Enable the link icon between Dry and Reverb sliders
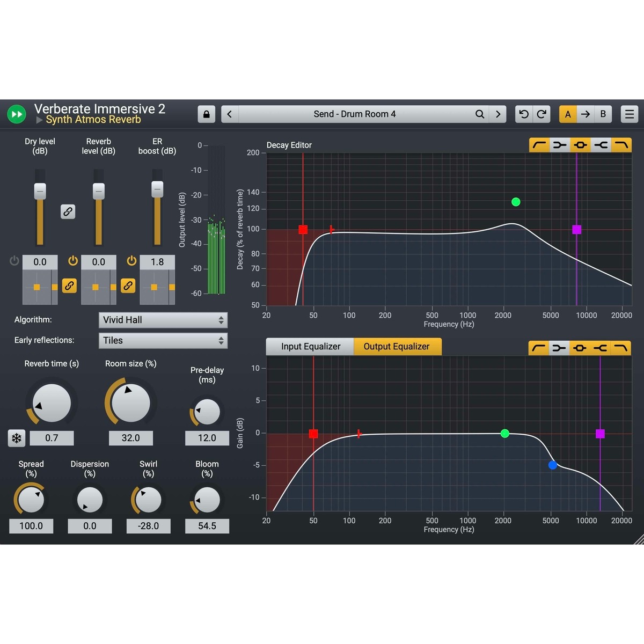644x644 pixels. (68, 212)
